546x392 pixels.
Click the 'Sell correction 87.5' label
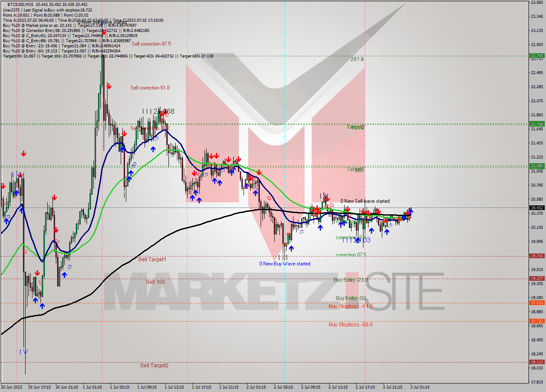tap(151, 44)
